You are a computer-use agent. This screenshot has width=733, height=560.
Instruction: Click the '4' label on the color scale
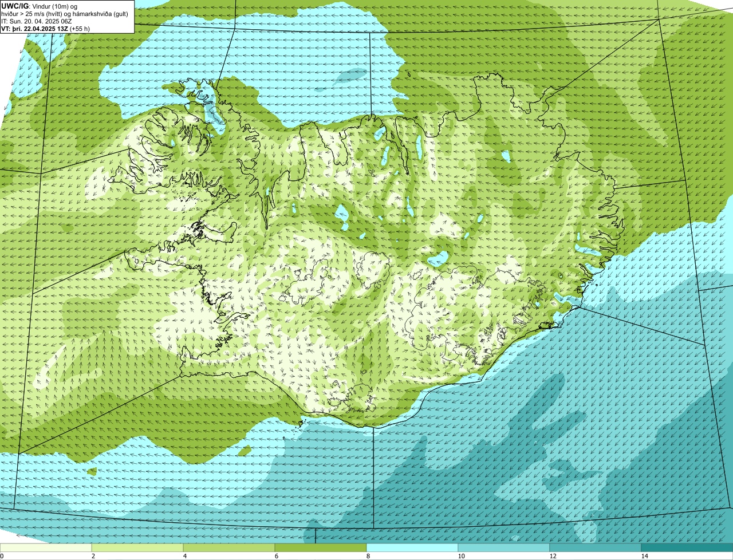coord(184,556)
